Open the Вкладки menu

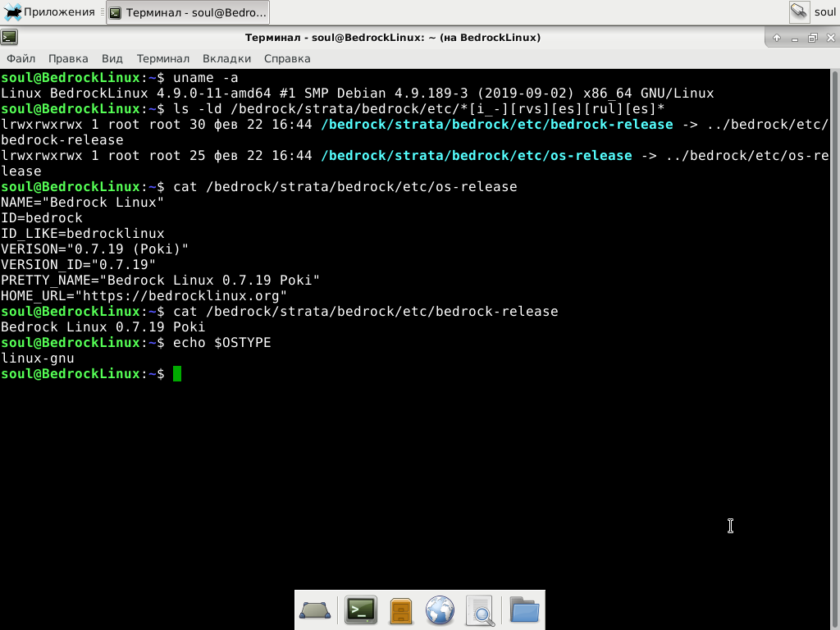pos(226,58)
